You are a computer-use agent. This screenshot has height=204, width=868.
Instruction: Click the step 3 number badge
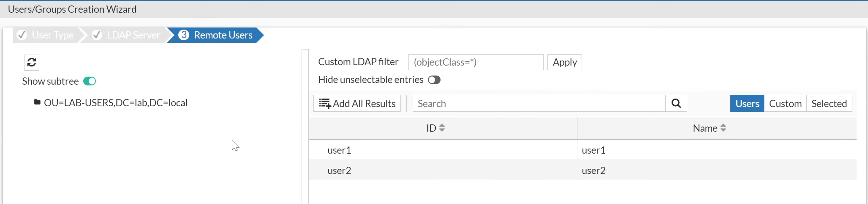pos(184,35)
